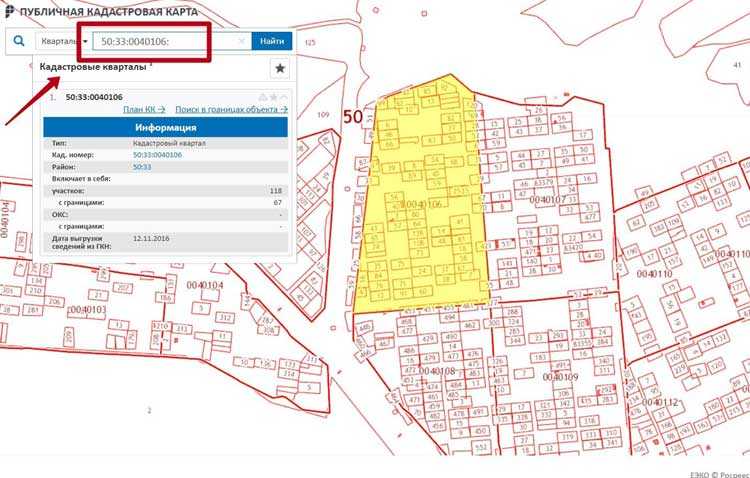Click the cadastral number search field
The width and height of the screenshot is (750, 478).
click(x=165, y=42)
